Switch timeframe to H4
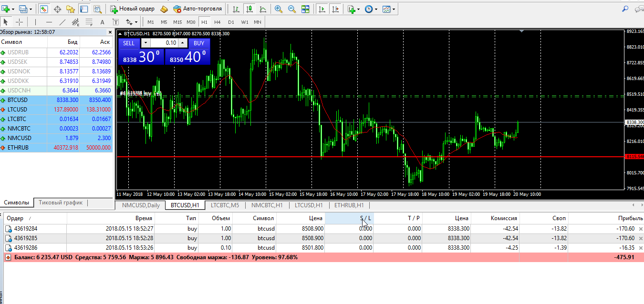644x304 pixels. point(218,22)
